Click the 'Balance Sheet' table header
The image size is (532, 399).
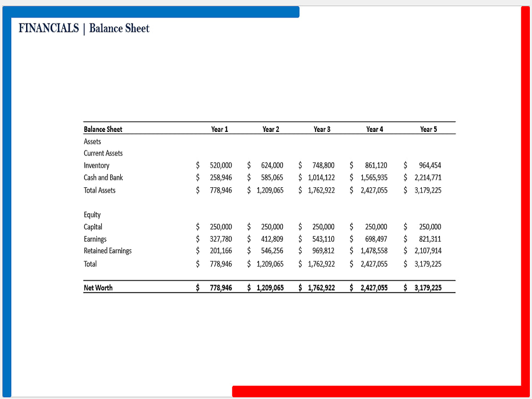(103, 129)
